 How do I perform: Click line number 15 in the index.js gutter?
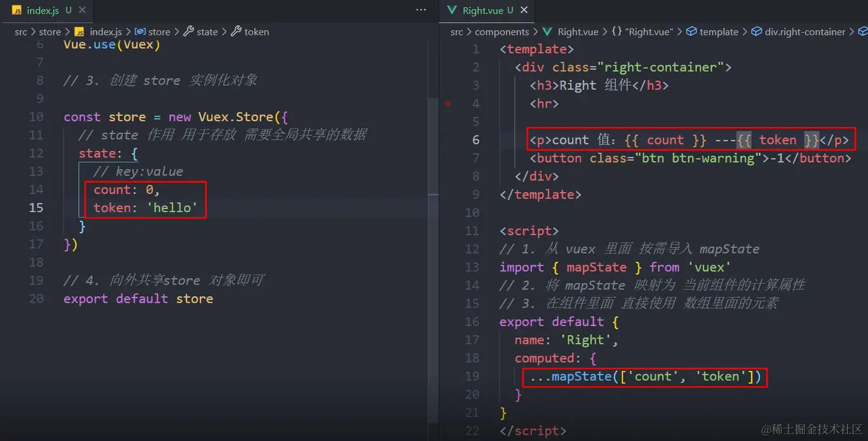[x=36, y=208]
